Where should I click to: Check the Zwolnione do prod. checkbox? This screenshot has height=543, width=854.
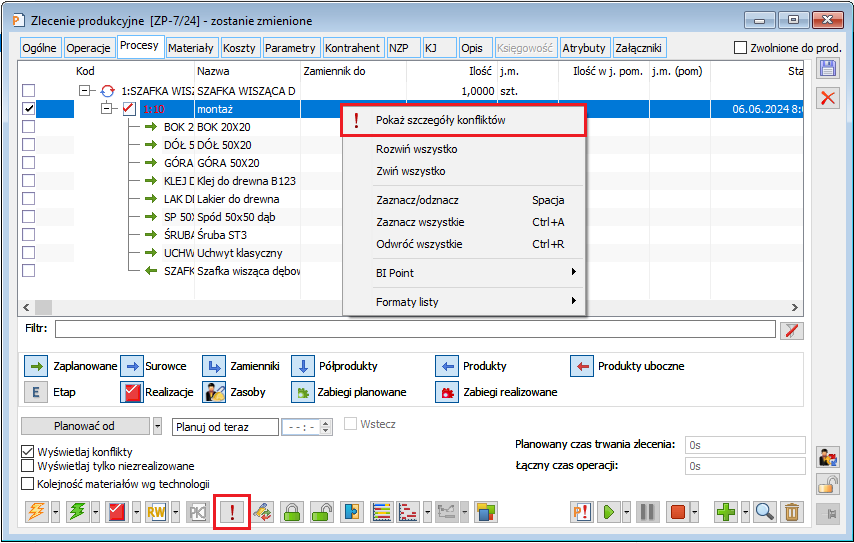point(740,48)
